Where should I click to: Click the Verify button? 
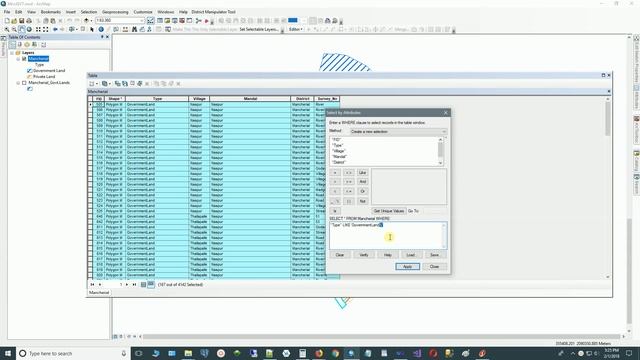coord(364,255)
